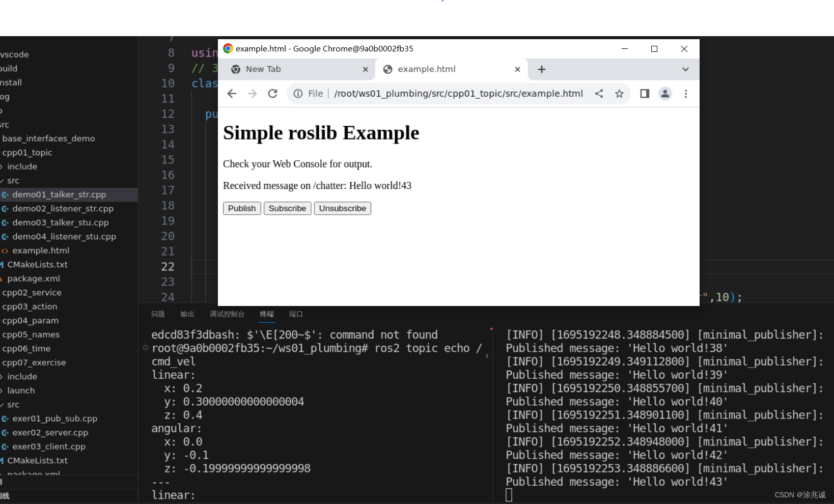Screen dimensions: 834x504
Task: Switch to the 终端 (Terminal) panel tab
Action: coord(267,314)
